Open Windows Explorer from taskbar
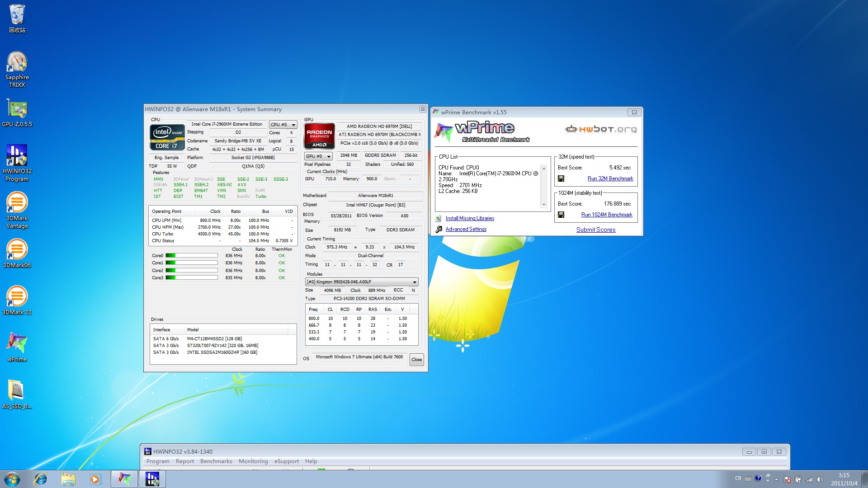 [68, 479]
